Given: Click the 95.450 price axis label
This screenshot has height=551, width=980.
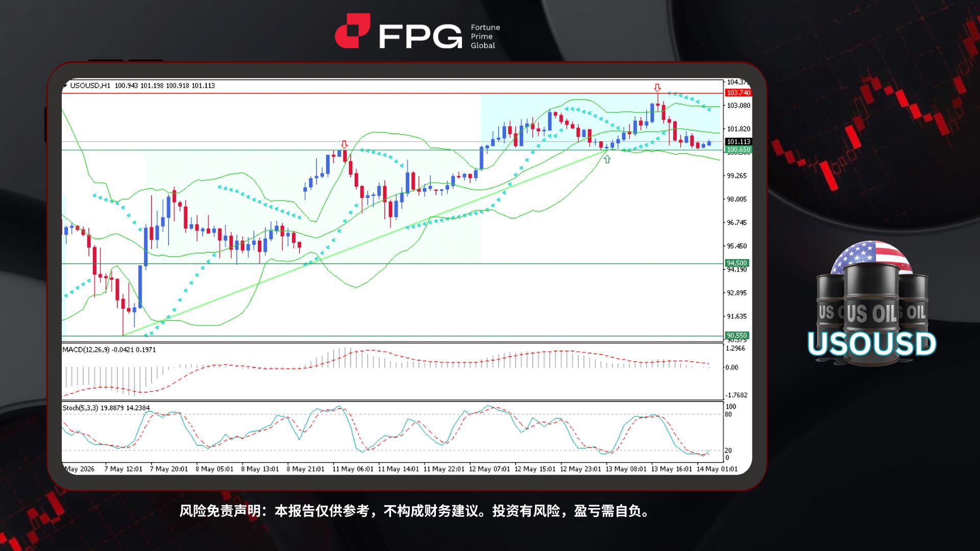Looking at the screenshot, I should (x=737, y=246).
